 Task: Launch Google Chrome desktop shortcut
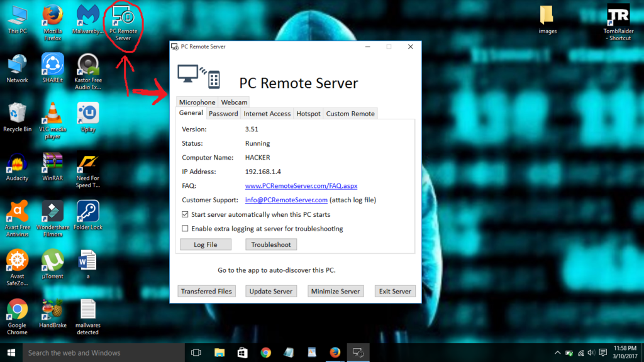pos(17,317)
